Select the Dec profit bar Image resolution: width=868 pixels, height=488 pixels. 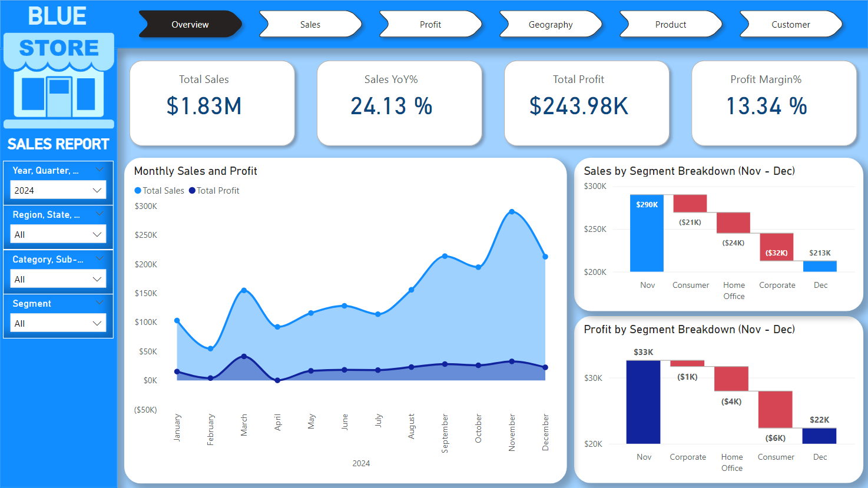[819, 436]
